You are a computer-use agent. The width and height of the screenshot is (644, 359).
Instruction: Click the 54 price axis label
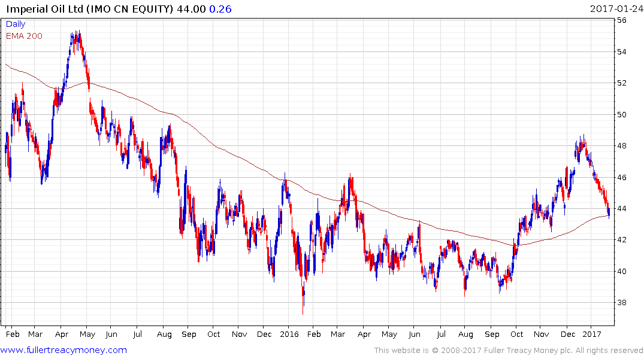(622, 51)
